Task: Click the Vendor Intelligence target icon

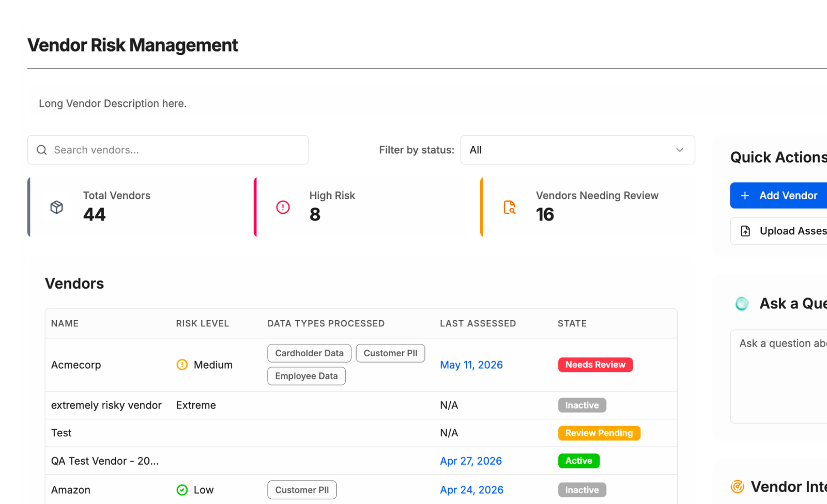Action: click(738, 486)
